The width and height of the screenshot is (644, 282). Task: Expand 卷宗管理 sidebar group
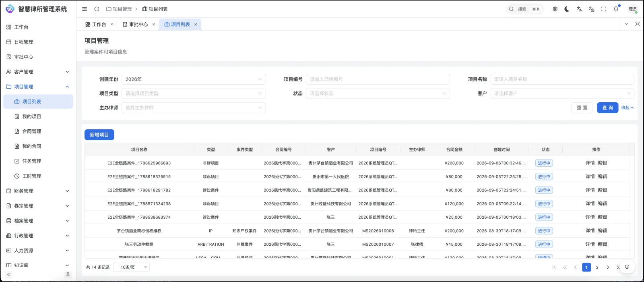click(38, 206)
